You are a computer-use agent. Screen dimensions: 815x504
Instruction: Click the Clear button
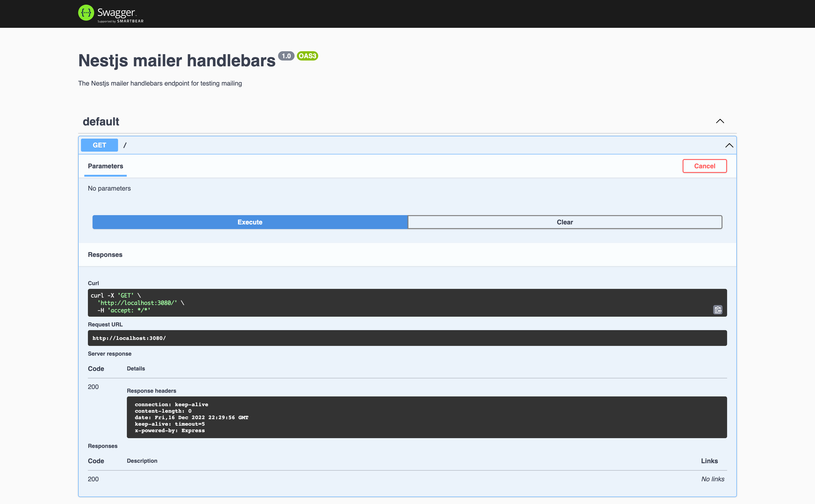(x=565, y=222)
